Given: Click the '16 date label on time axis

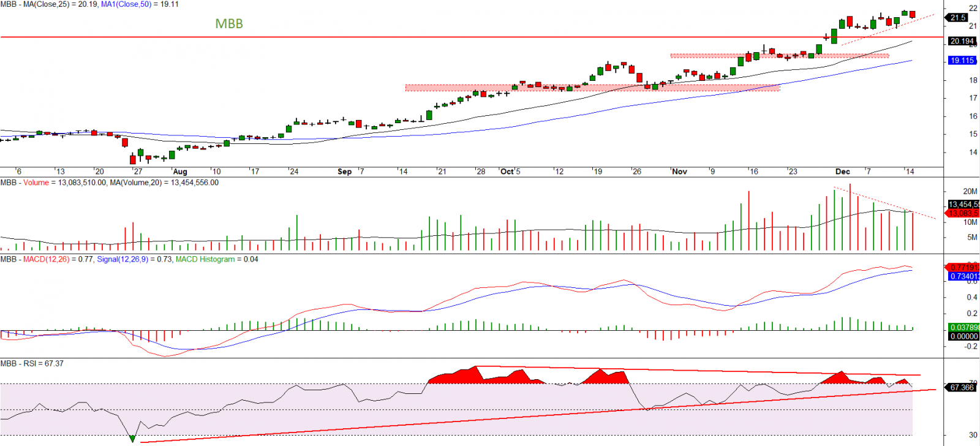Looking at the screenshot, I should tap(753, 172).
